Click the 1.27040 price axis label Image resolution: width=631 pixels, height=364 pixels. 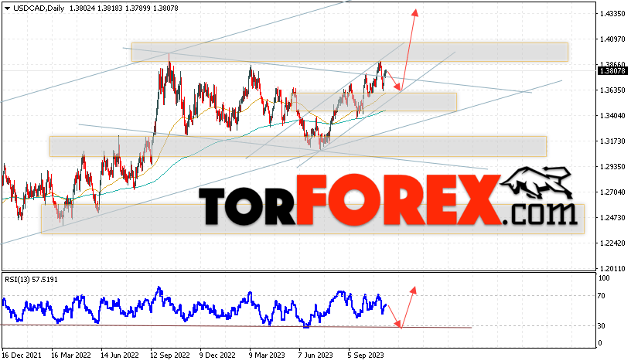coord(612,192)
